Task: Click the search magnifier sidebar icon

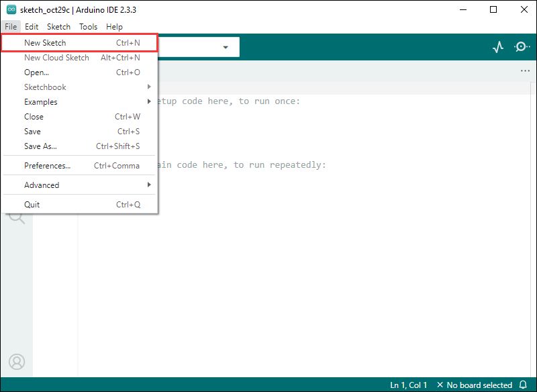Action: 17,217
